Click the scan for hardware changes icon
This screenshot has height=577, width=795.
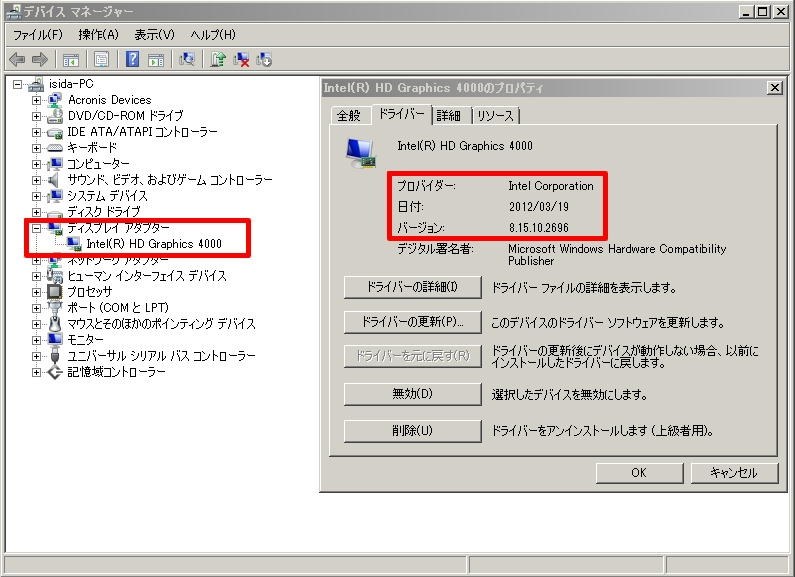(187, 59)
